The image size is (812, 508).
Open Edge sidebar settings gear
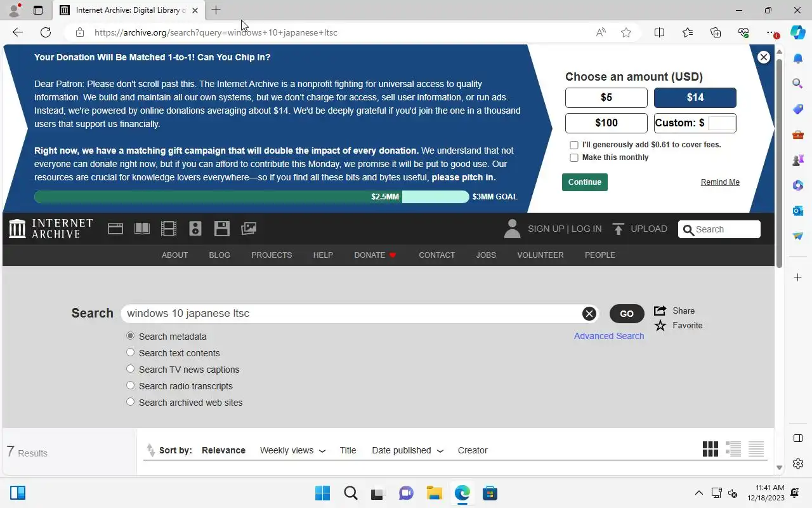[798, 464]
